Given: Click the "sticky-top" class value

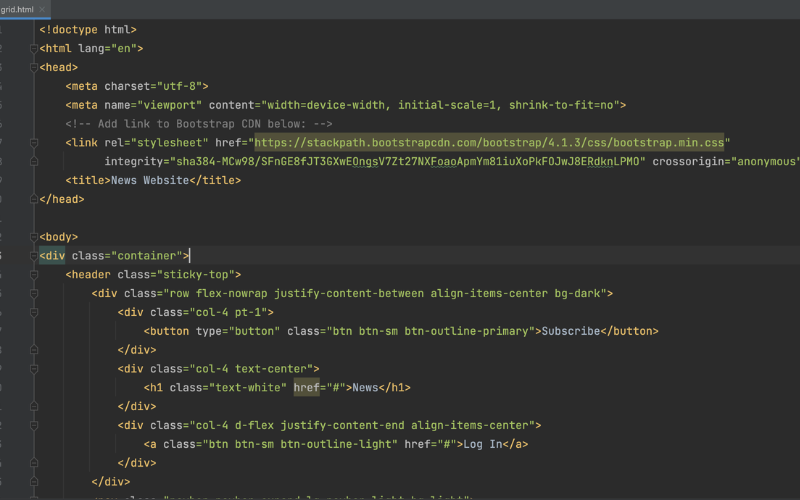Looking at the screenshot, I should [198, 275].
